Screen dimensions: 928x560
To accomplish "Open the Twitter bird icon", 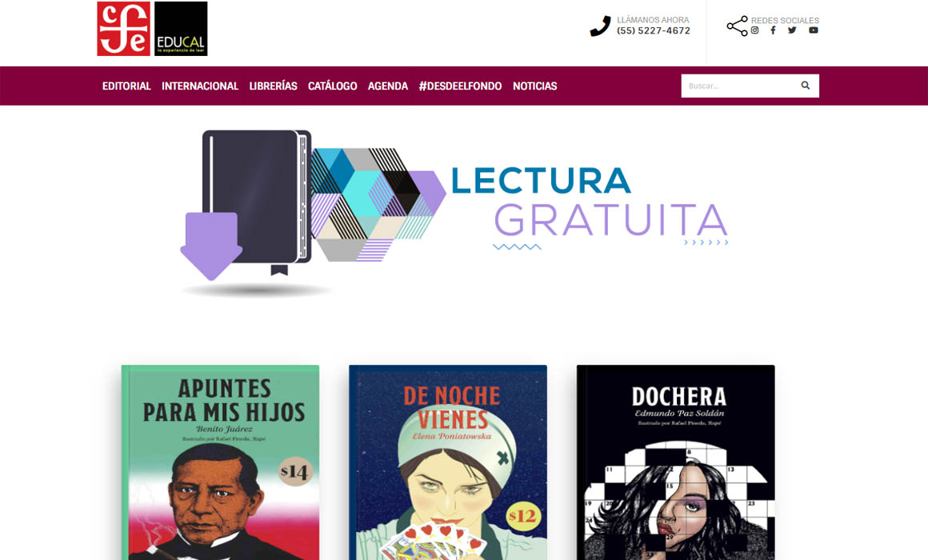I will [x=792, y=30].
